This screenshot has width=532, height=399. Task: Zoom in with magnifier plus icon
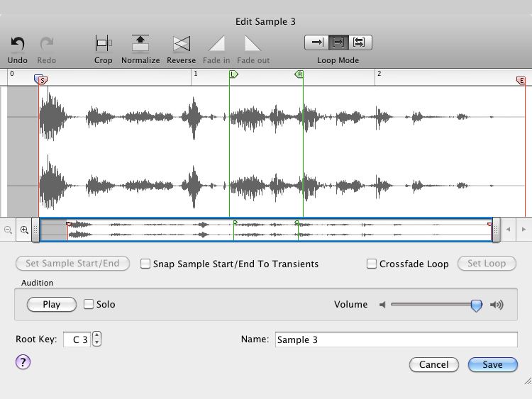pyautogui.click(x=24, y=230)
